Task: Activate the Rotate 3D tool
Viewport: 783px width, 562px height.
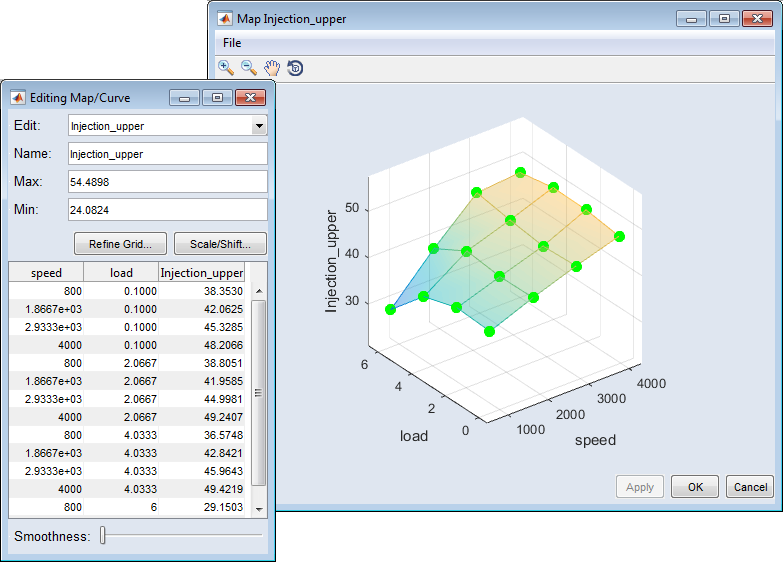Action: 295,68
